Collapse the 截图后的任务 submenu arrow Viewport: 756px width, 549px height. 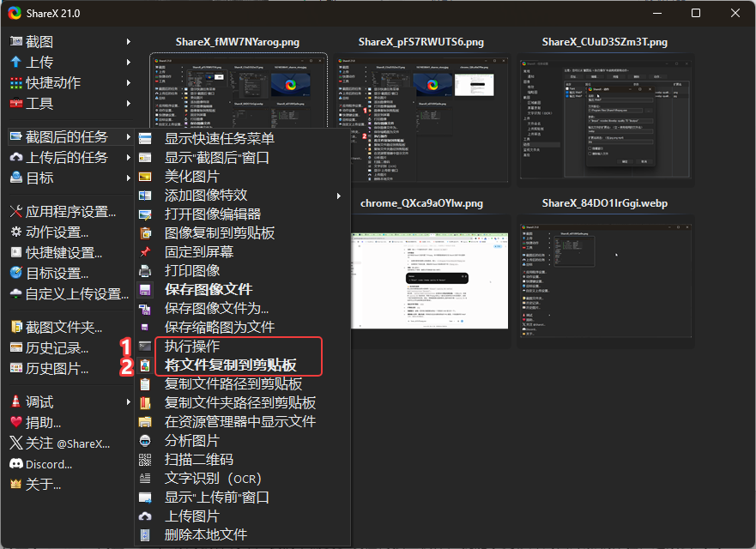coord(128,137)
